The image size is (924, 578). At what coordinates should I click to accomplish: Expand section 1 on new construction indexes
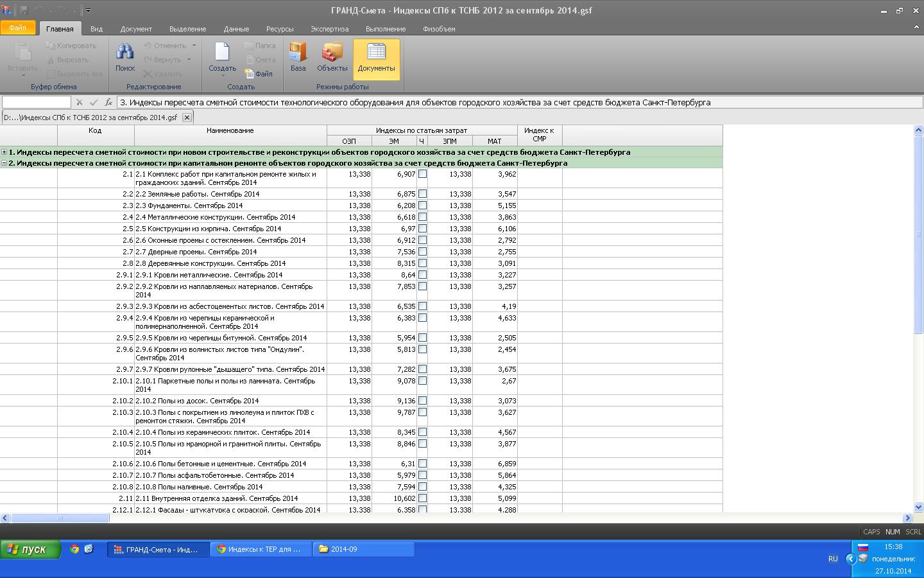(4, 152)
